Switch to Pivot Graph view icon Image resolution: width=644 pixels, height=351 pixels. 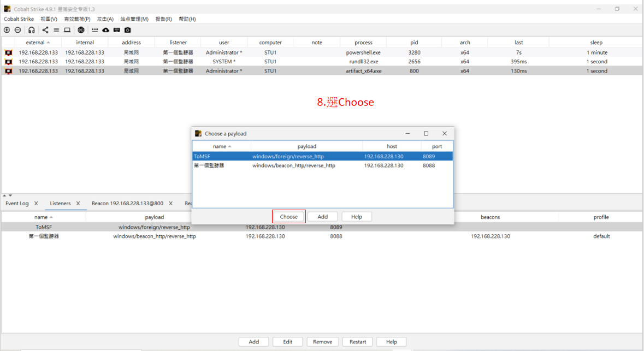tap(45, 30)
